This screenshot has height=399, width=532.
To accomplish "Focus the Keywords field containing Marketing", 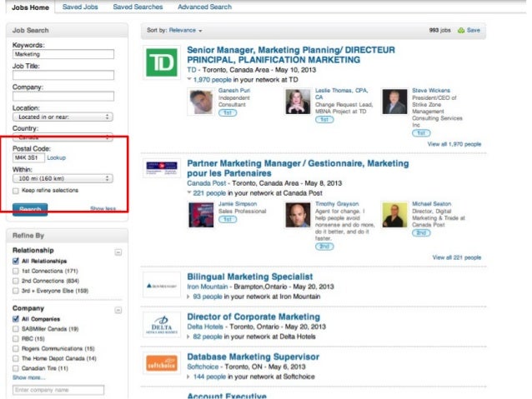I will [63, 54].
